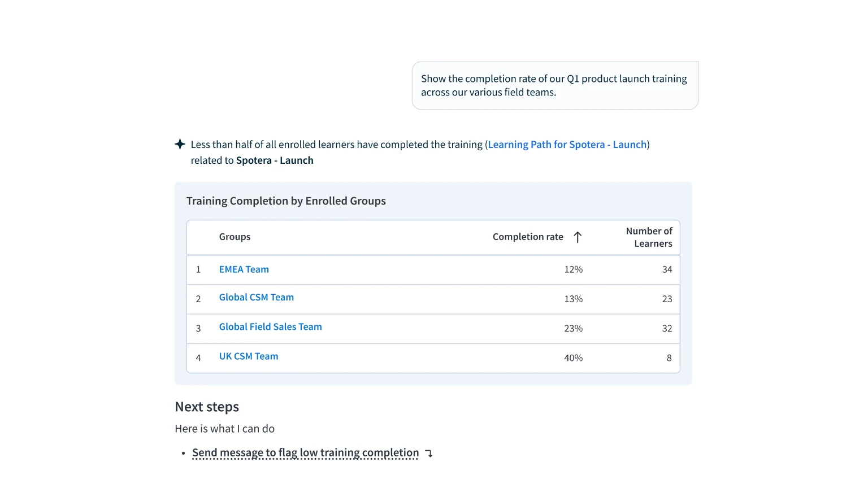Click the Next steps heading
The width and height of the screenshot is (868, 488).
[207, 407]
